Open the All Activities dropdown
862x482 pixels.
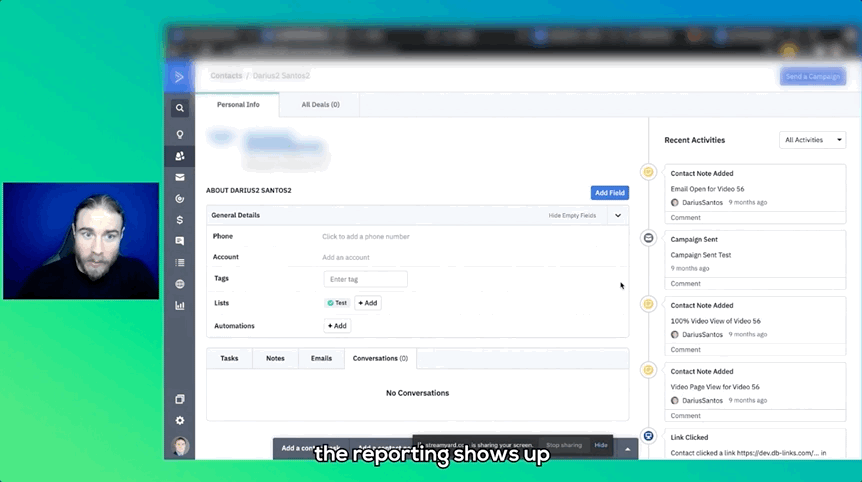click(813, 140)
